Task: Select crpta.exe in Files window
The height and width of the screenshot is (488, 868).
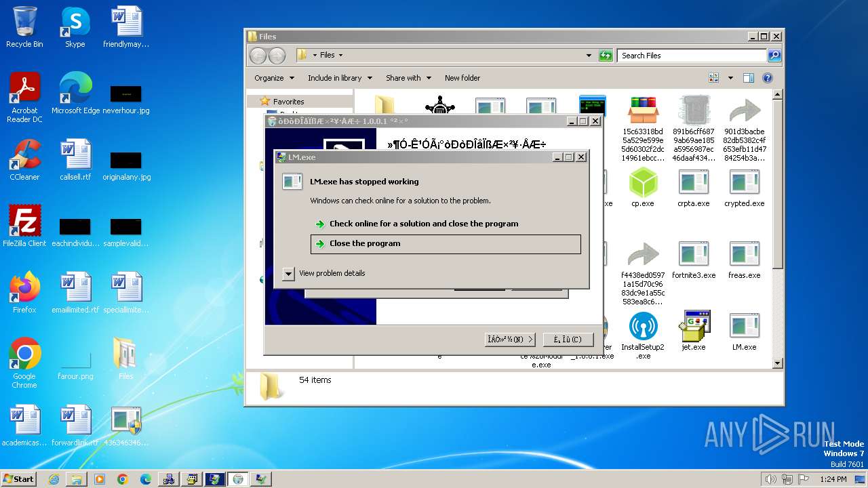Action: point(693,188)
